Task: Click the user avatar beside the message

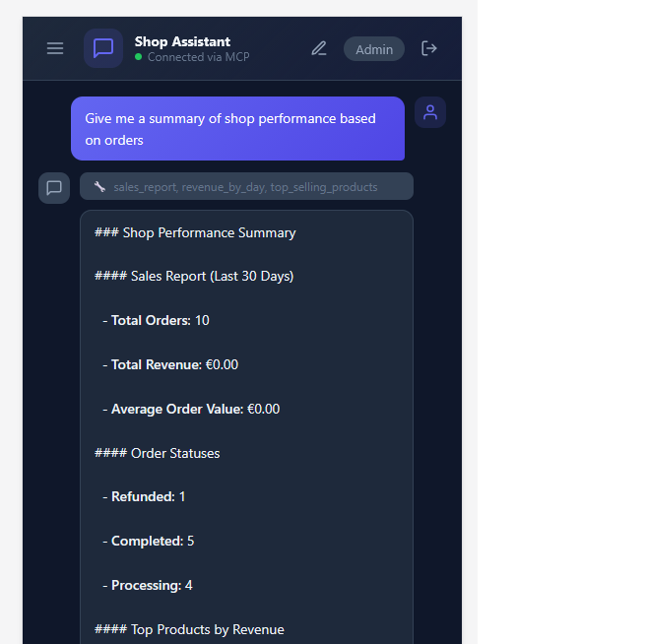Action: (430, 112)
